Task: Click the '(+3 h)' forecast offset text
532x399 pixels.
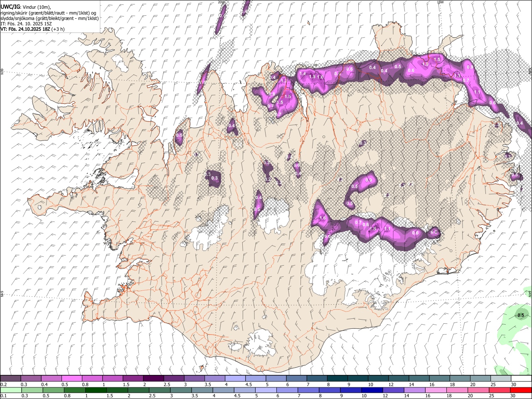Action: [58, 29]
